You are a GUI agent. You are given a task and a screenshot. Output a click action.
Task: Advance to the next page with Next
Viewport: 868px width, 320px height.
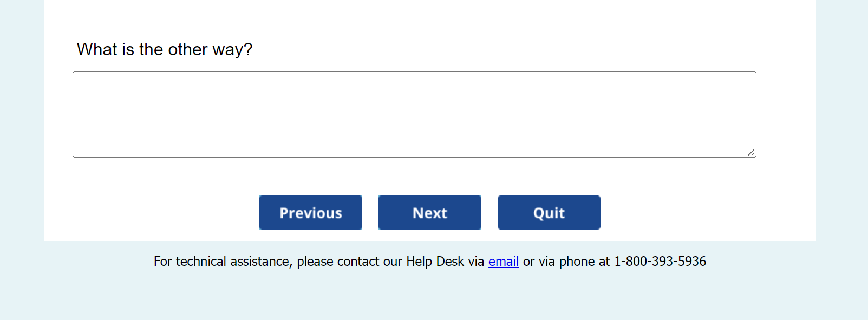click(429, 212)
